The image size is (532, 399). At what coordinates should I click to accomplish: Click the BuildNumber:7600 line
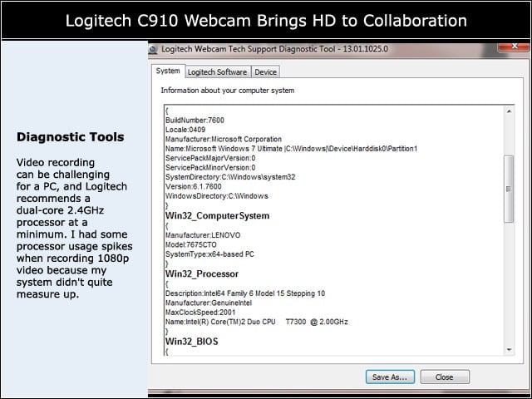pyautogui.click(x=195, y=120)
